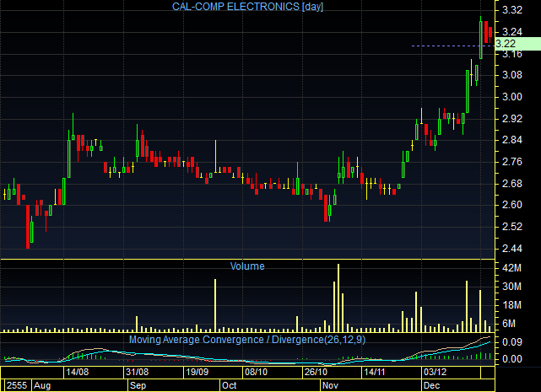The image size is (541, 392).
Task: Click the 14/11 date marker
Action: (375, 372)
